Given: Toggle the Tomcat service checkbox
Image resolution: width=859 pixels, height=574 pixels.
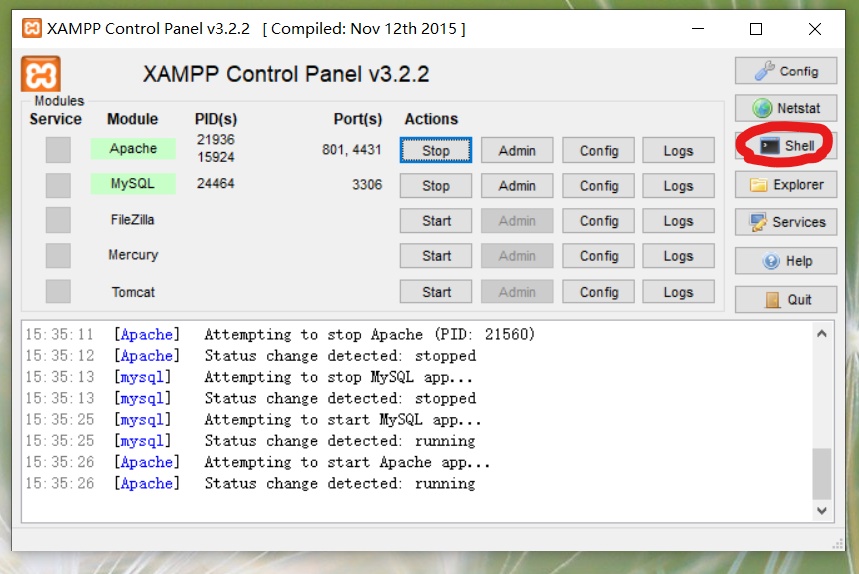Looking at the screenshot, I should click(58, 291).
